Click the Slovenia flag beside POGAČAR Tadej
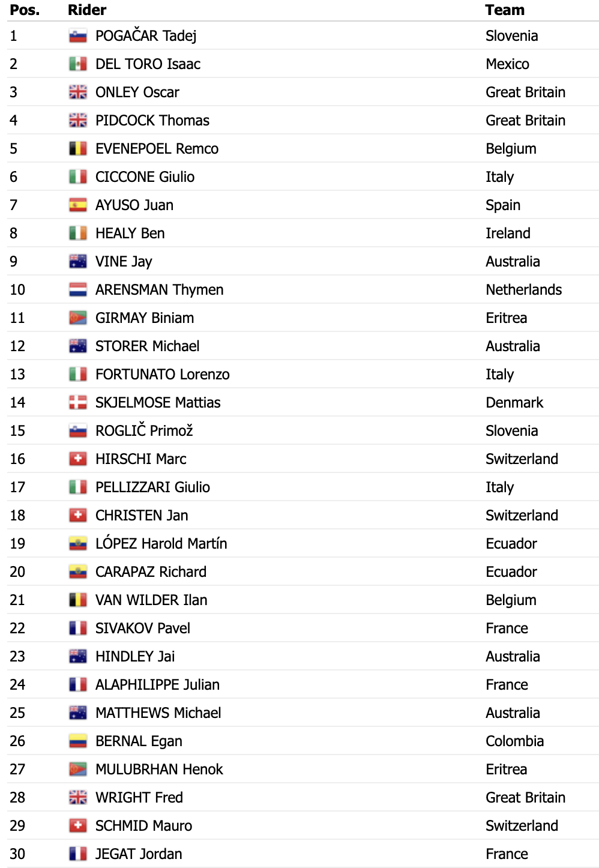The height and width of the screenshot is (868, 599). 78,36
